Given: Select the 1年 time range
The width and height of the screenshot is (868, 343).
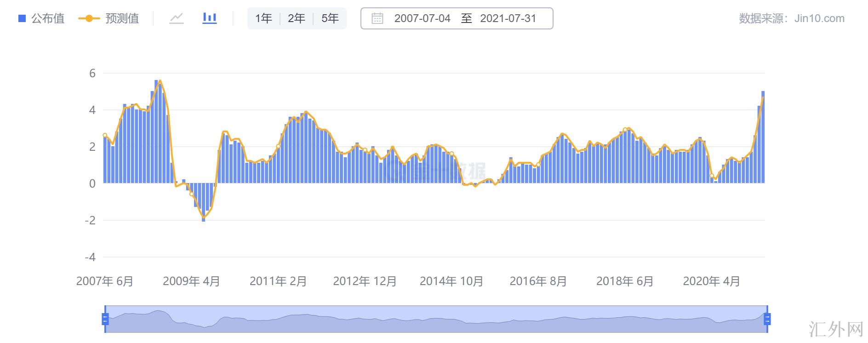Looking at the screenshot, I should pos(263,18).
